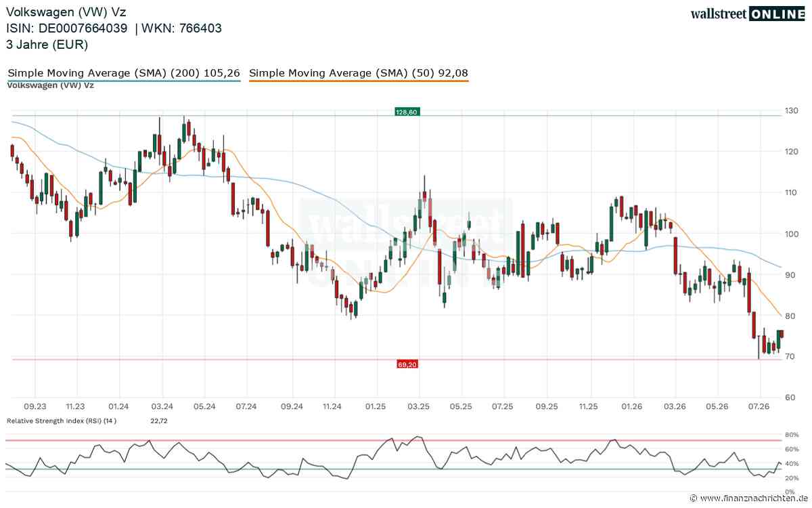812x508 pixels.
Task: Click the 07.26 date axis label
Action: 759,406
